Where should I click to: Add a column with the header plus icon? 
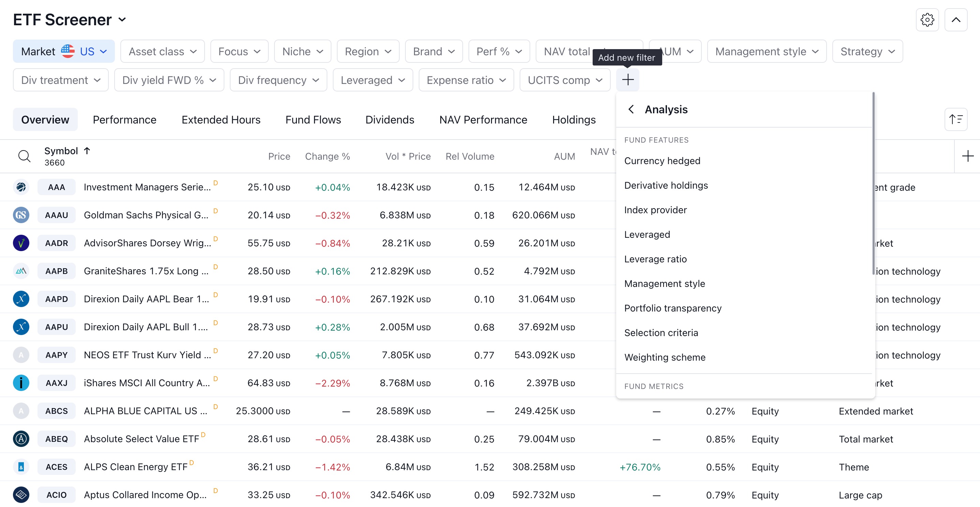(x=967, y=156)
